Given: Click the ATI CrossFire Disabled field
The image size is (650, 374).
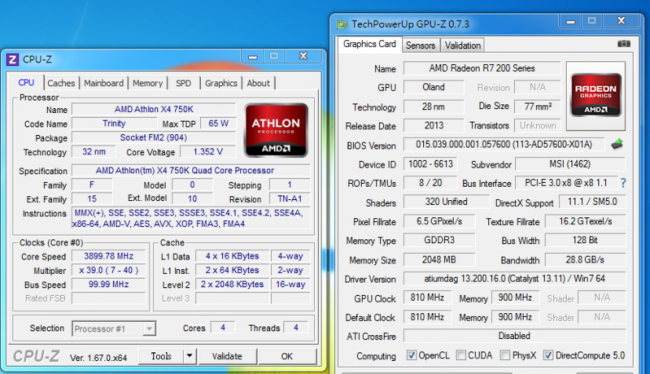Looking at the screenshot, I should coord(514,336).
